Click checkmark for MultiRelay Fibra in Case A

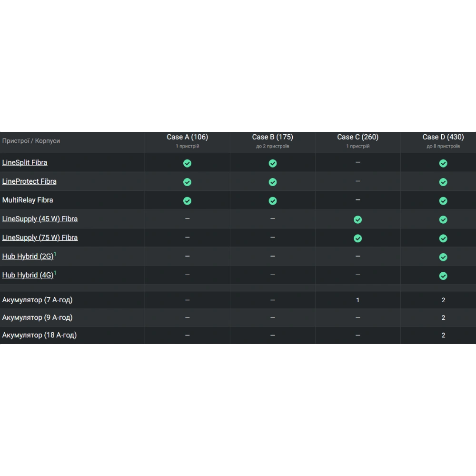(x=187, y=201)
